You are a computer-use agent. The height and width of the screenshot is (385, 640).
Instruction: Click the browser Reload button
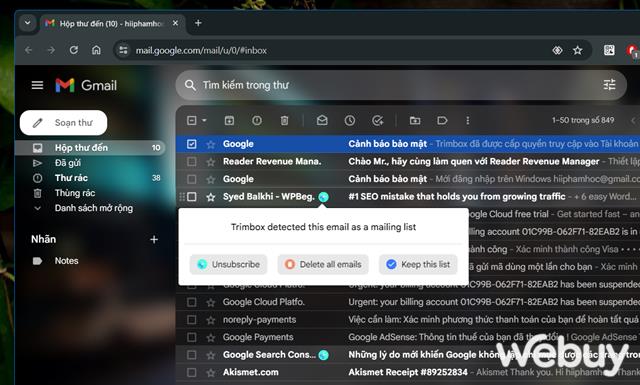(73, 50)
